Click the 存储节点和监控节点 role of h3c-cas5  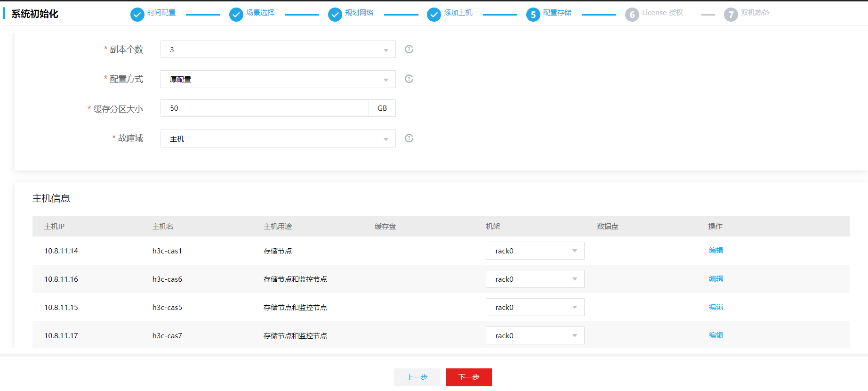295,308
